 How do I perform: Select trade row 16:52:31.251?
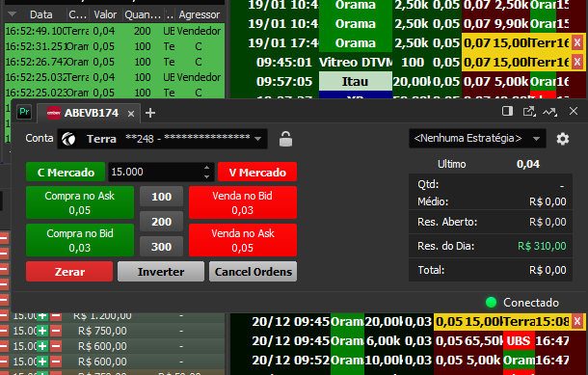tap(115, 46)
